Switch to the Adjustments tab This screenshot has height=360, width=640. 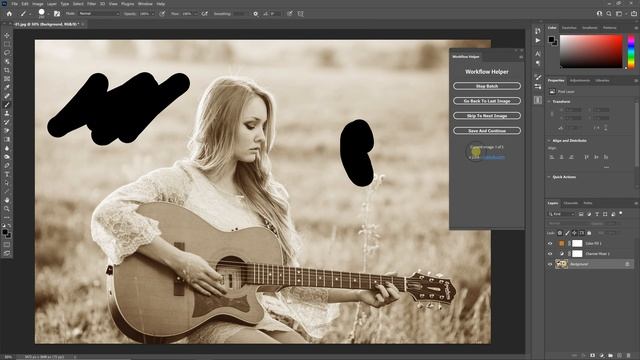click(580, 81)
